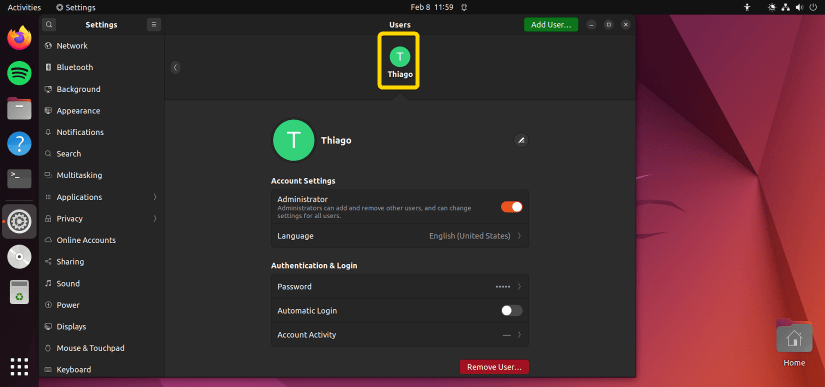This screenshot has height=387, width=825.
Task: Click the pencil edit icon next to Thiago
Action: click(x=521, y=140)
